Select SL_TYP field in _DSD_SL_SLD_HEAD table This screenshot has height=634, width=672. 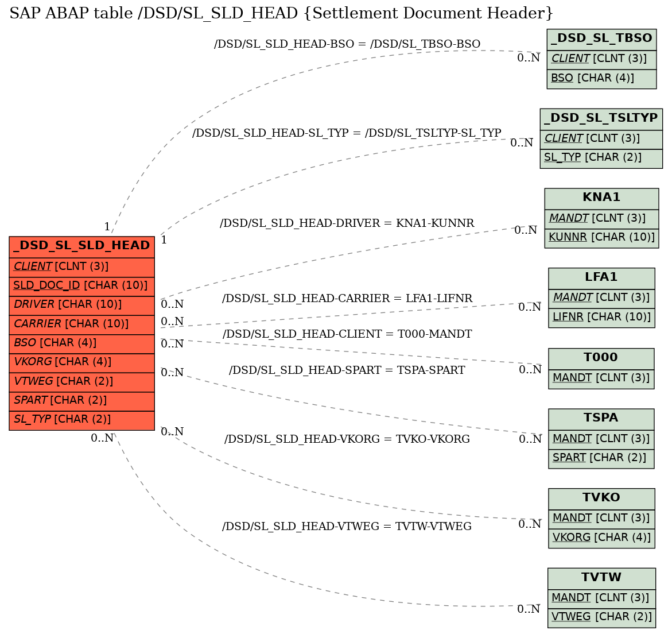pos(82,420)
